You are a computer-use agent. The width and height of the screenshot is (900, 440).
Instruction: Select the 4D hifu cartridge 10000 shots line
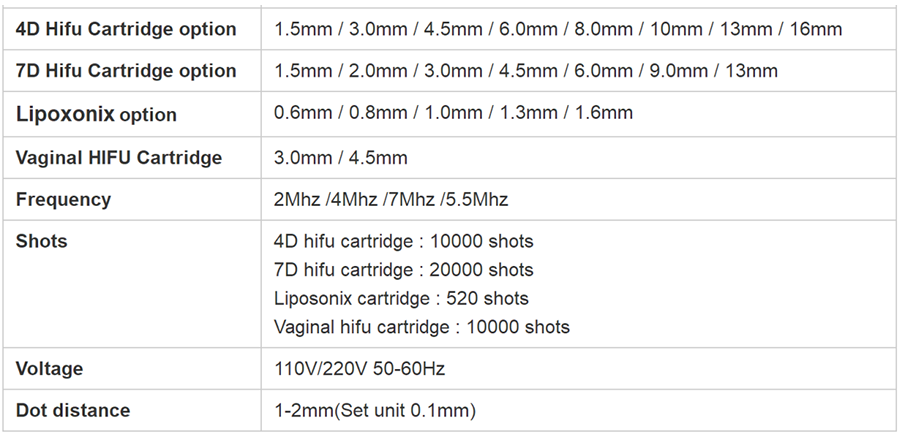[x=403, y=241]
